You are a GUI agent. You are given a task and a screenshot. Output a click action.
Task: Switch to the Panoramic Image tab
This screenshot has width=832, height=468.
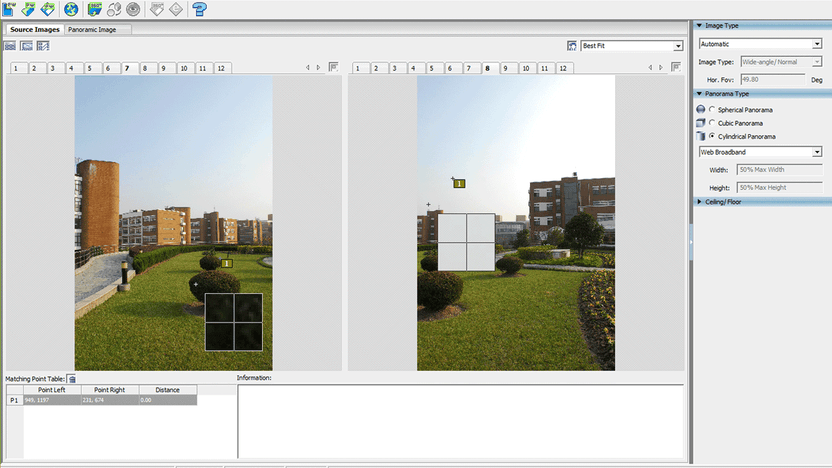coord(92,30)
